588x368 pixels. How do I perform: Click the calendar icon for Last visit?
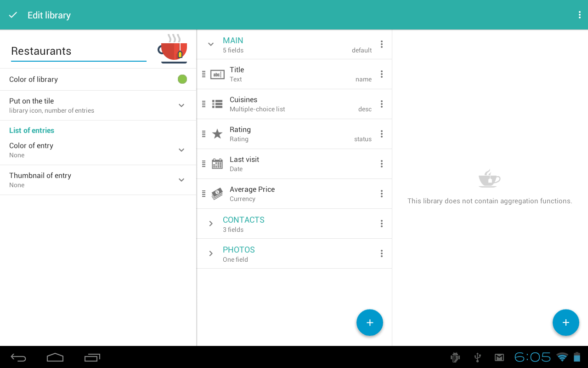click(x=217, y=163)
